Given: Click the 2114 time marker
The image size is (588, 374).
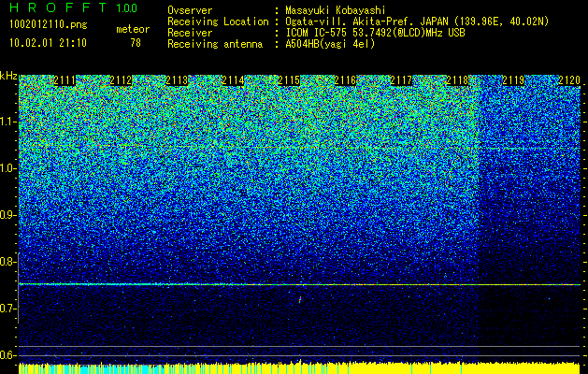Looking at the screenshot, I should coord(234,80).
